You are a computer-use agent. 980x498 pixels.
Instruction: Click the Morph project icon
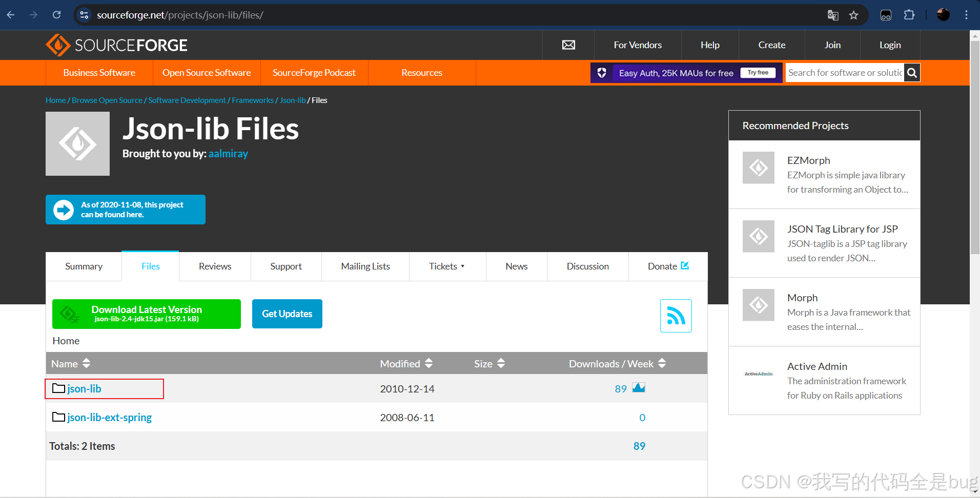759,305
